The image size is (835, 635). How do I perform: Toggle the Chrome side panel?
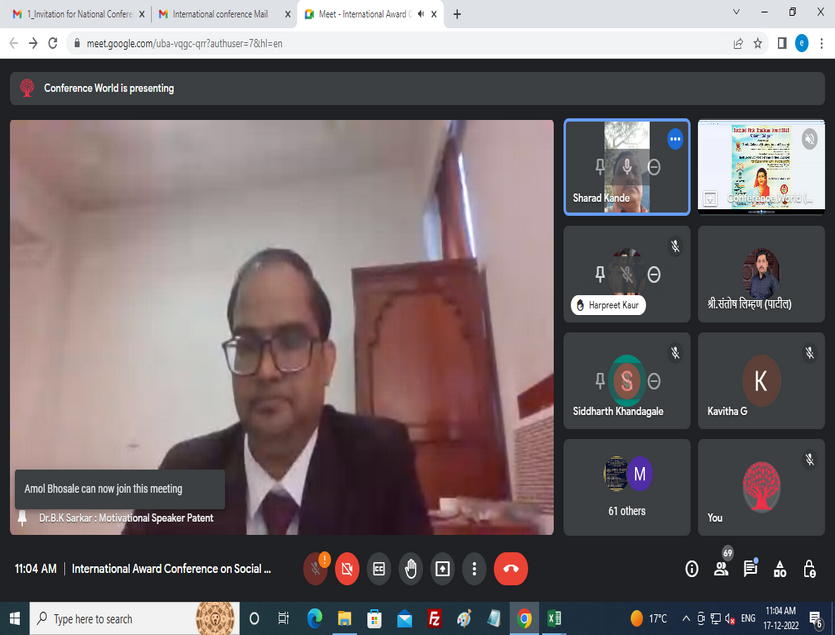(782, 44)
